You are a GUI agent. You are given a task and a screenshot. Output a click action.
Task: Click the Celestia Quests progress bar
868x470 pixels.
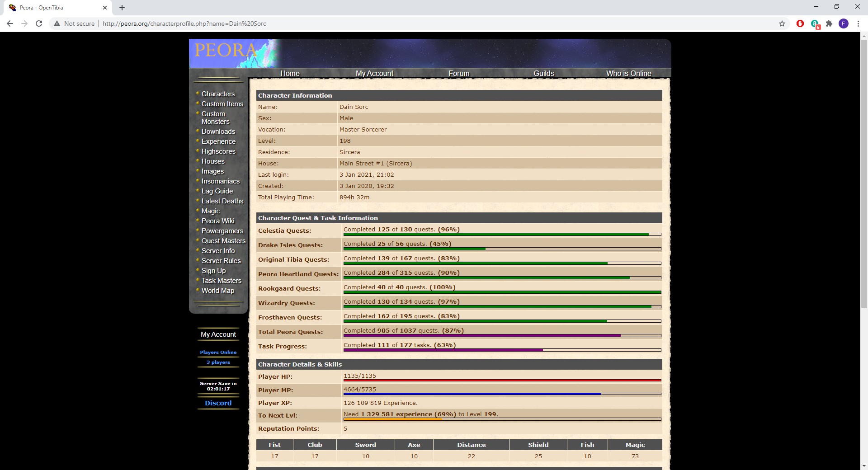(x=502, y=234)
